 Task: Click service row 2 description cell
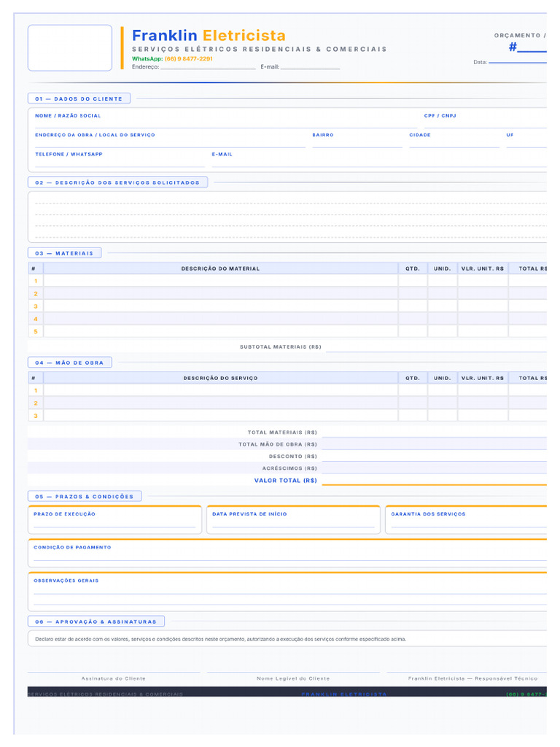pos(220,403)
